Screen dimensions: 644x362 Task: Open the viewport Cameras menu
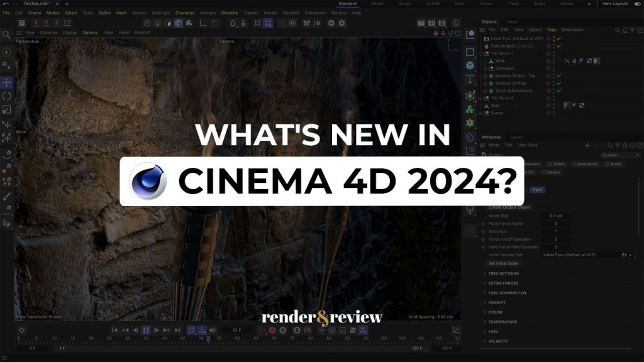pyautogui.click(x=48, y=33)
